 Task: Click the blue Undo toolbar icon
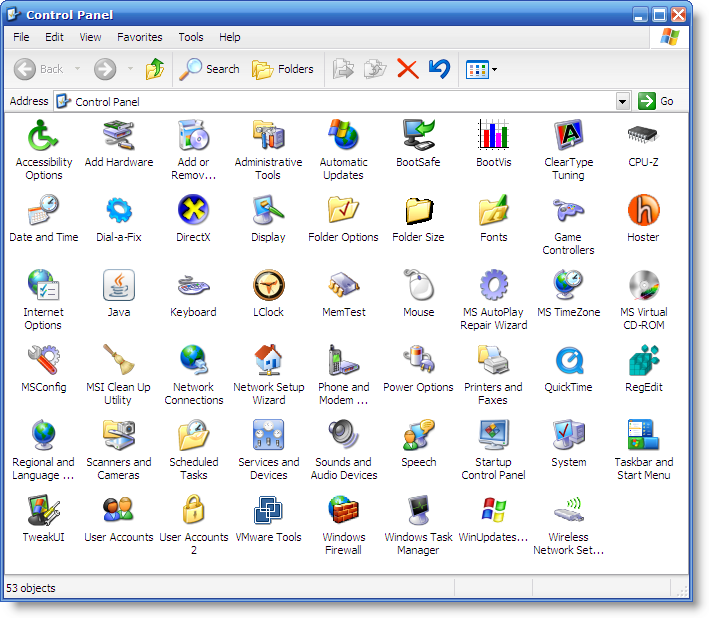click(x=439, y=69)
